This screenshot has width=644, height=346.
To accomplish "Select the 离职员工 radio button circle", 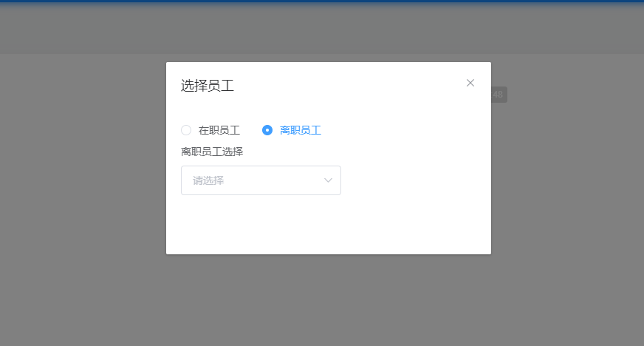I will point(267,130).
